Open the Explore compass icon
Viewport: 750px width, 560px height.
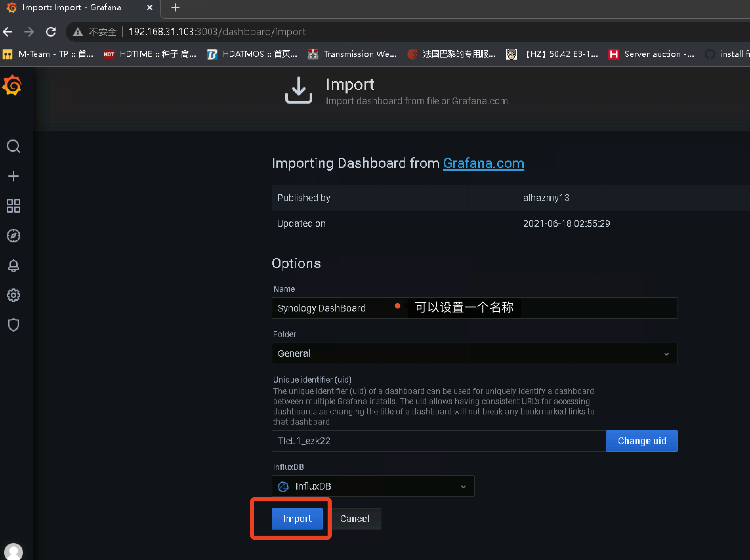click(x=14, y=235)
